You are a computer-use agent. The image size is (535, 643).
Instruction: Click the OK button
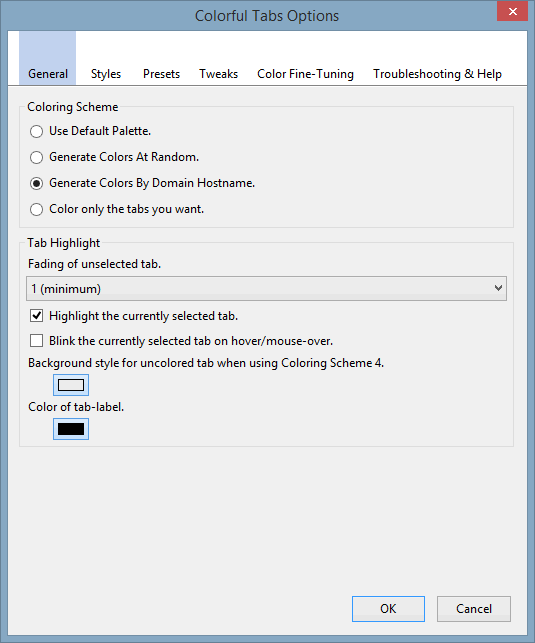point(388,609)
